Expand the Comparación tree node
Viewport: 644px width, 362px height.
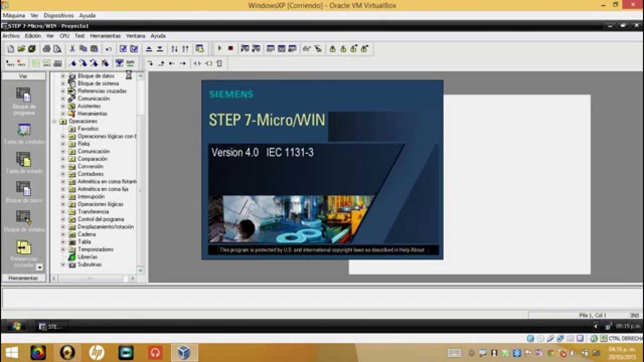point(63,159)
